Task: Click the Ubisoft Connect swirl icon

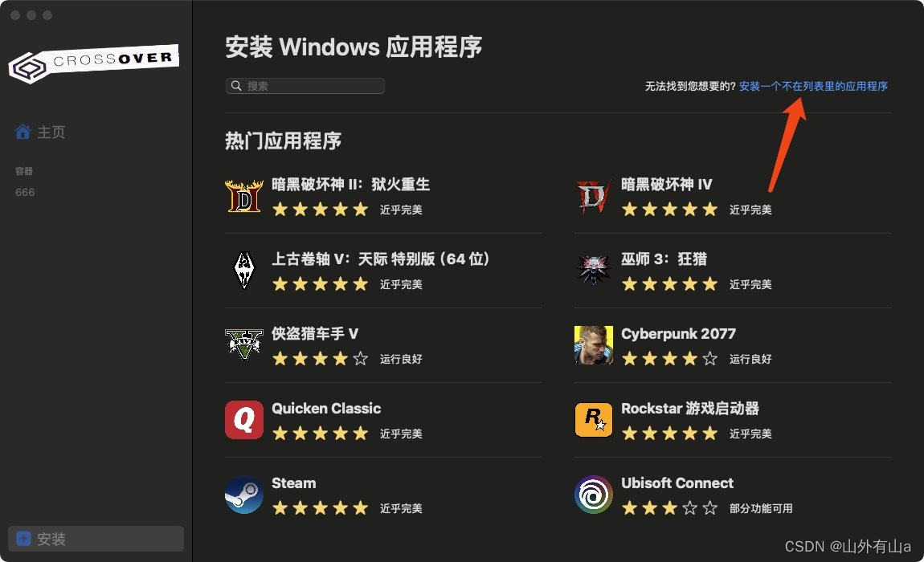Action: [594, 495]
